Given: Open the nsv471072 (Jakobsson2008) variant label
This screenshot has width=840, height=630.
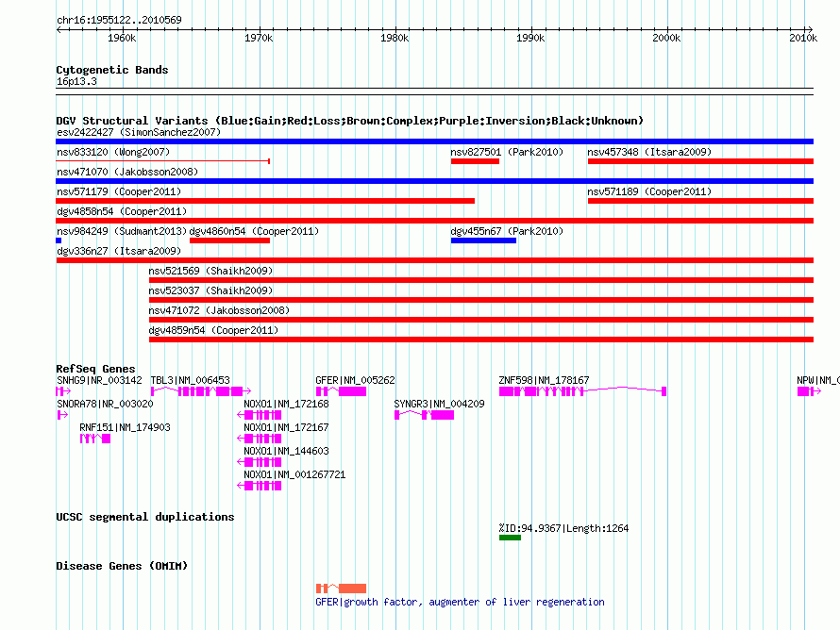Looking at the screenshot, I should (x=219, y=310).
